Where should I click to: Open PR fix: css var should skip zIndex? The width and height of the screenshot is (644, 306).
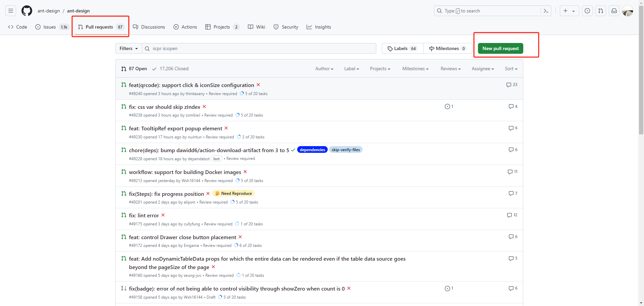pyautogui.click(x=165, y=107)
